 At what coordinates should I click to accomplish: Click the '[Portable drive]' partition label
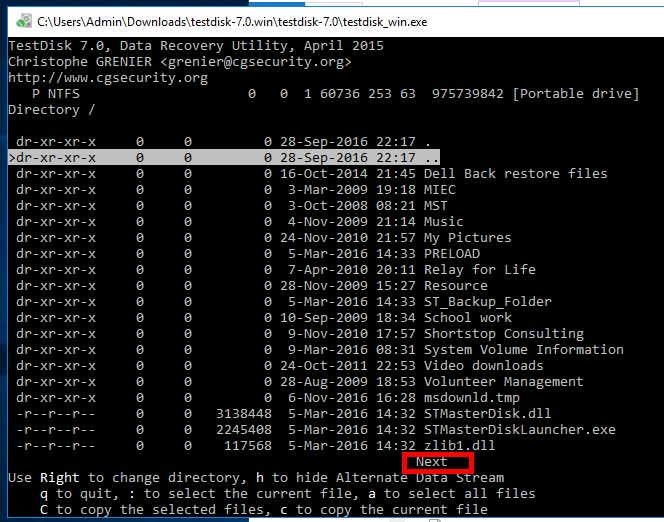[x=575, y=94]
